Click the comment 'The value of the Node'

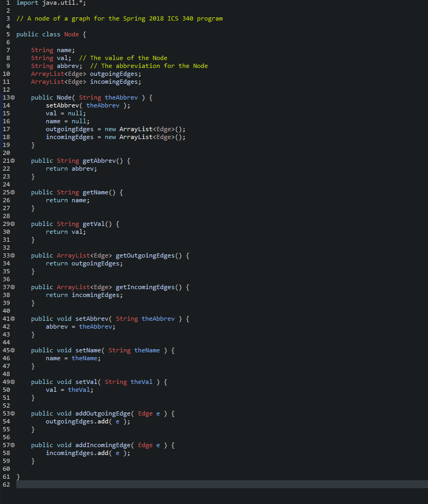(123, 58)
